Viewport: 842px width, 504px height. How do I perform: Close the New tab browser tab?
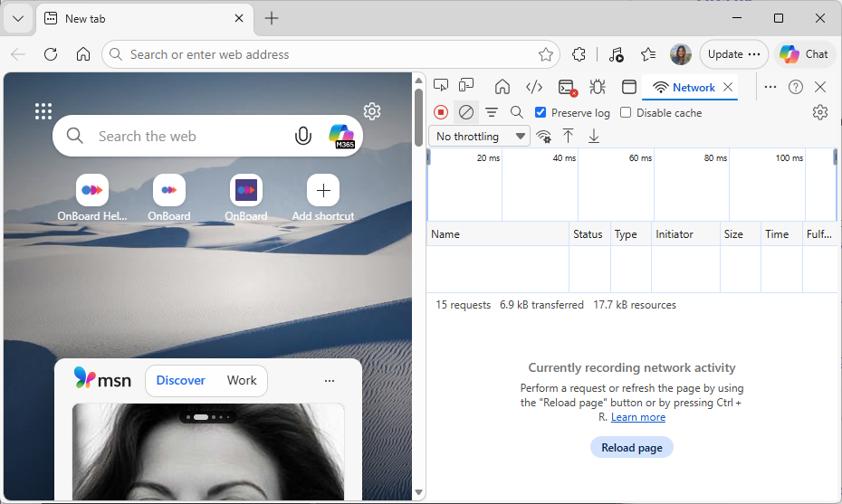[x=239, y=18]
